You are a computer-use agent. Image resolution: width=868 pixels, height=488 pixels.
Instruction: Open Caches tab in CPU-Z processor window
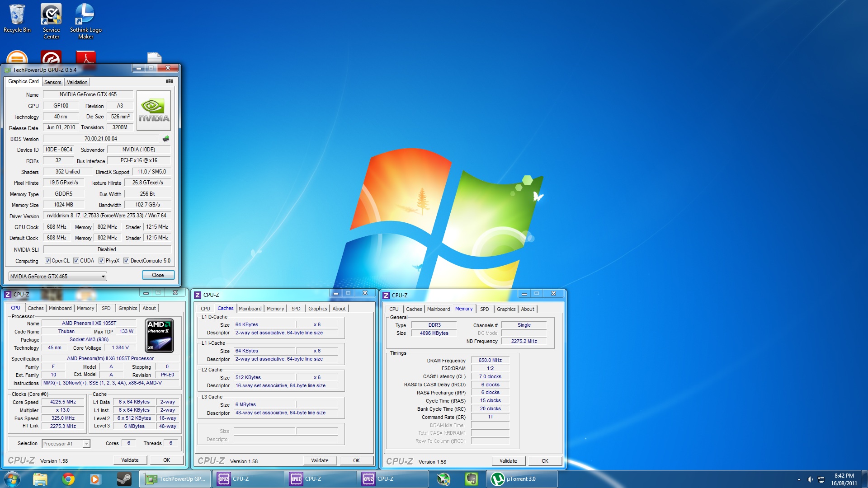36,308
